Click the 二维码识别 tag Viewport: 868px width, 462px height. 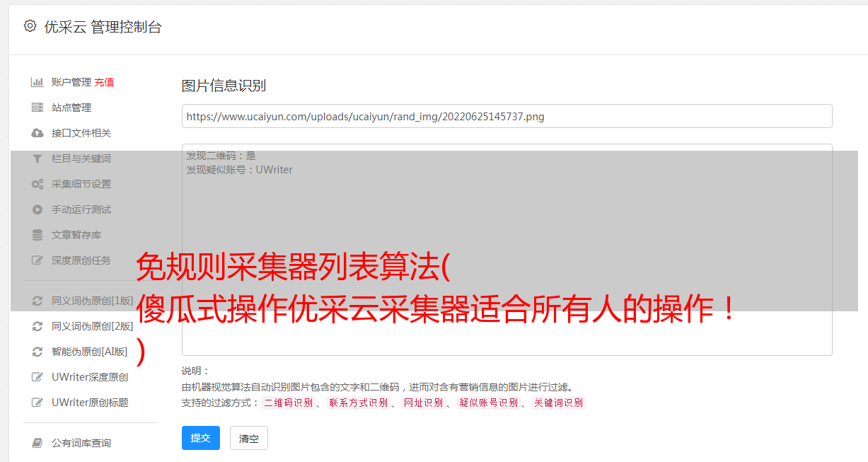(x=288, y=403)
